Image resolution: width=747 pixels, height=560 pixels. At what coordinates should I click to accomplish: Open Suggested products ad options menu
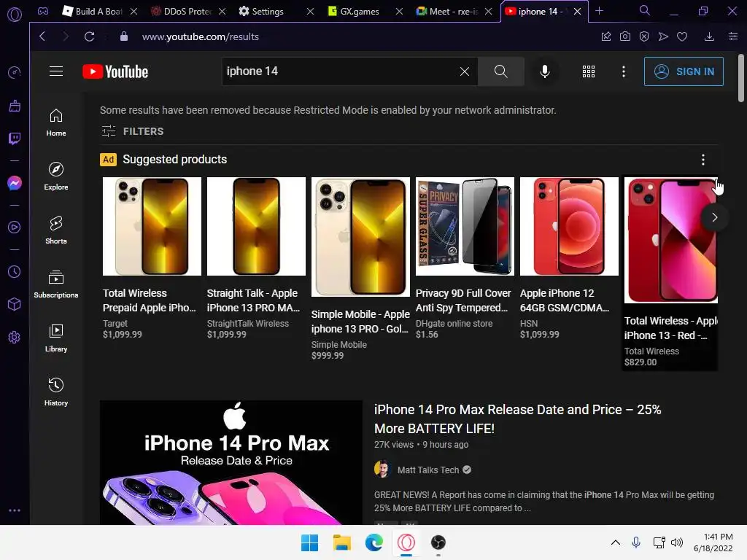(x=703, y=160)
